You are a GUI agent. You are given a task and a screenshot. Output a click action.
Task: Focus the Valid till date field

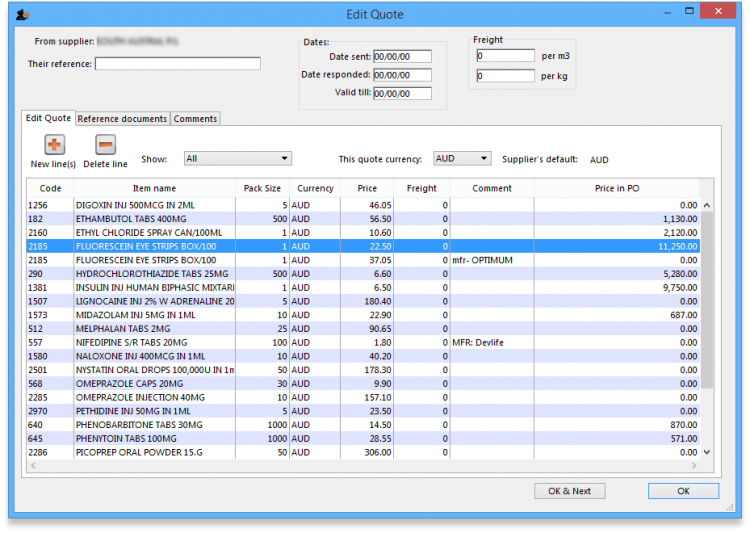pos(402,94)
